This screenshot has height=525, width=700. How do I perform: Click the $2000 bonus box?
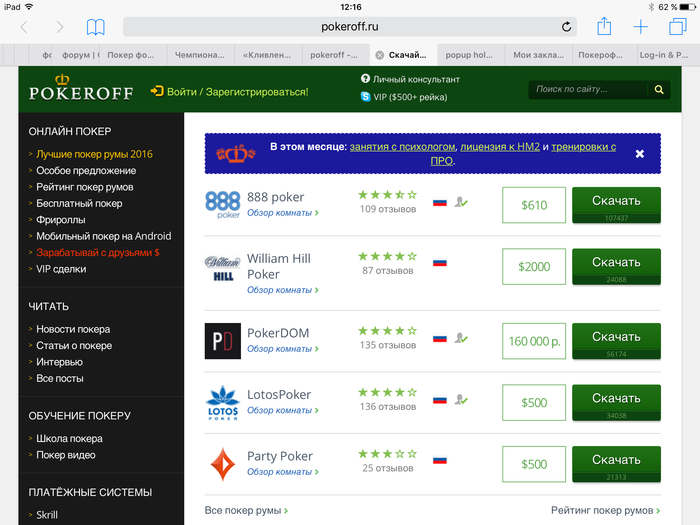click(x=534, y=267)
